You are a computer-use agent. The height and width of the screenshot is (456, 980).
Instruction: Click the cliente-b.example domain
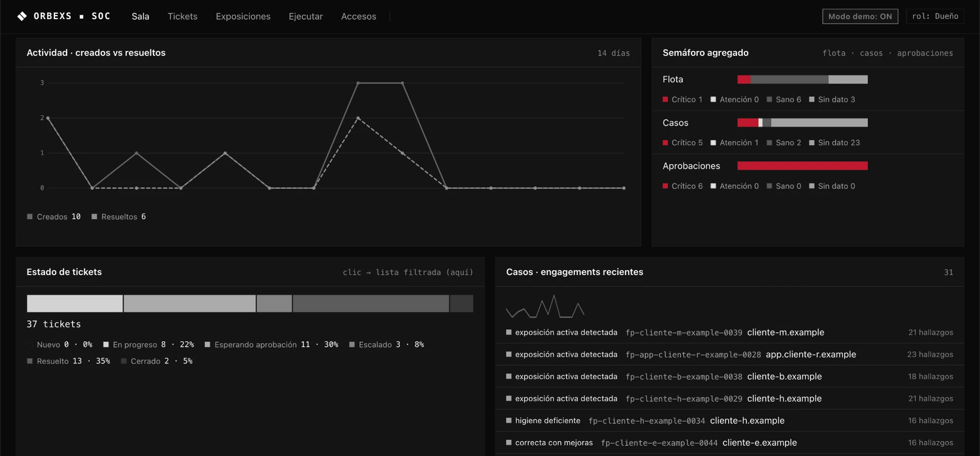tap(784, 377)
